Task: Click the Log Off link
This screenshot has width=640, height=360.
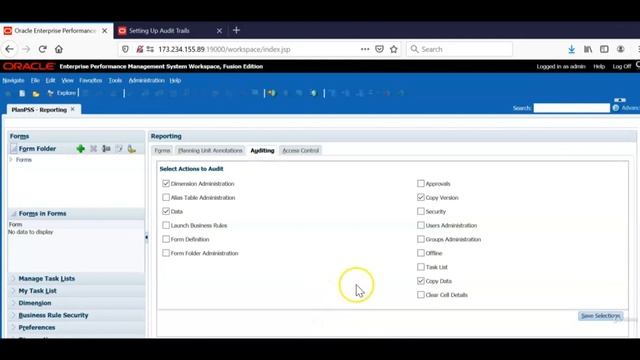Action: tap(622, 67)
